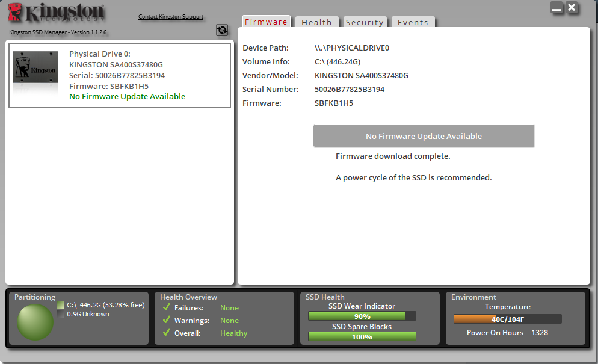Click the C:\ (446.24G) volume info value
The image size is (598, 364).
[337, 61]
